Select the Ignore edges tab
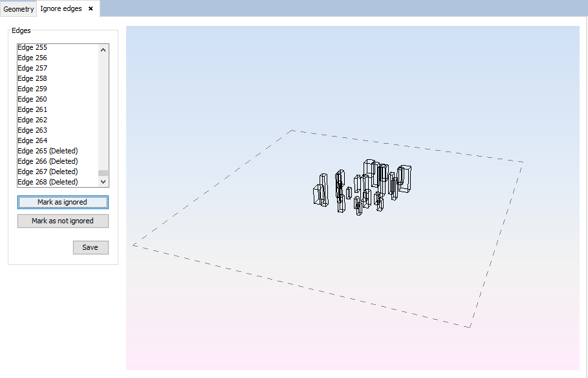 point(61,8)
